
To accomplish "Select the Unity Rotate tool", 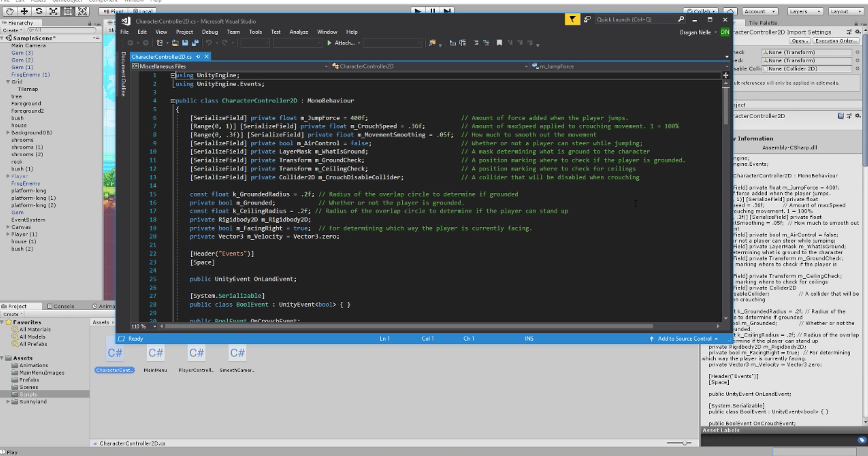I will (x=39, y=11).
